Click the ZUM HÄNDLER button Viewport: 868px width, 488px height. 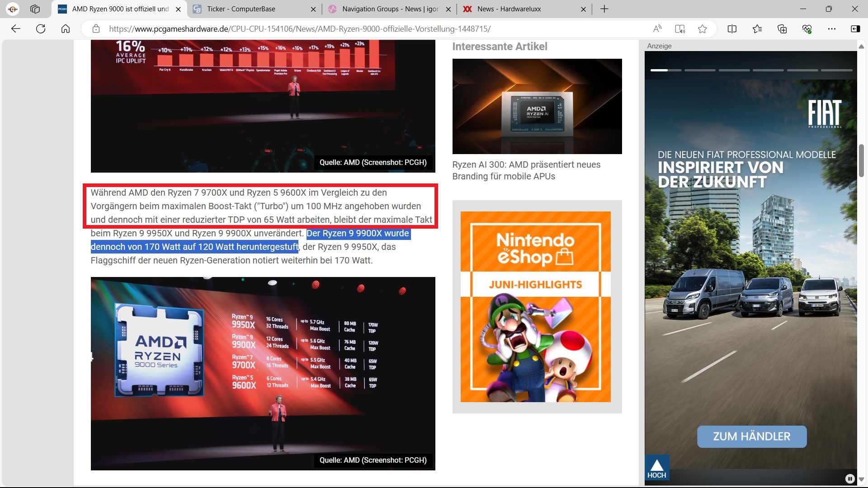coord(751,436)
